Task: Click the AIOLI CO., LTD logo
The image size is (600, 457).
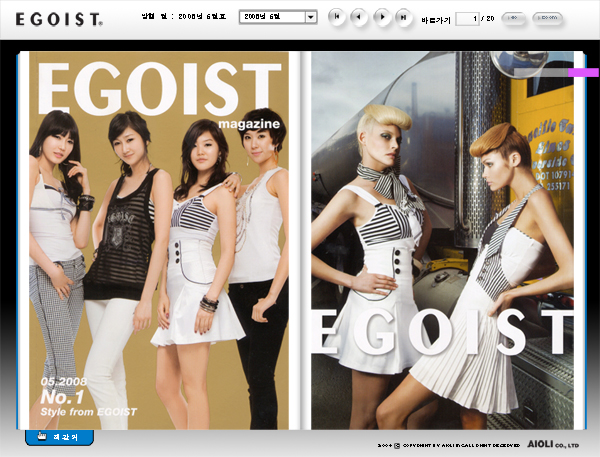Action: click(x=553, y=444)
